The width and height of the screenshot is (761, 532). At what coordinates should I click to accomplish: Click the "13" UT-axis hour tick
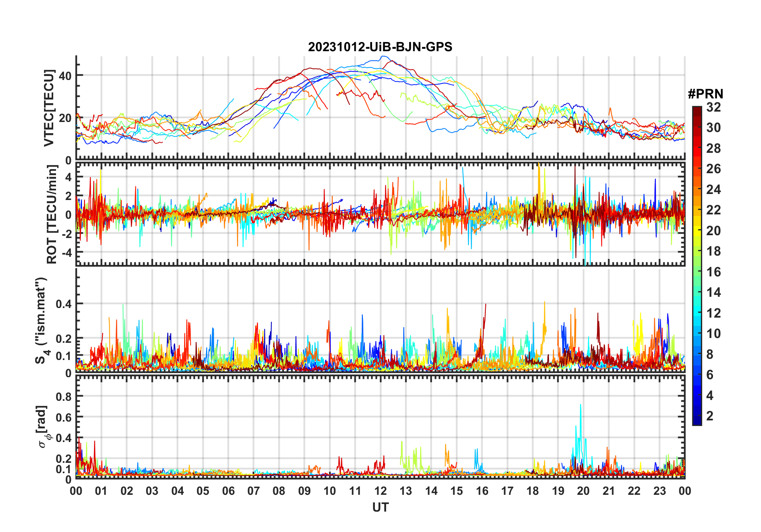406,491
